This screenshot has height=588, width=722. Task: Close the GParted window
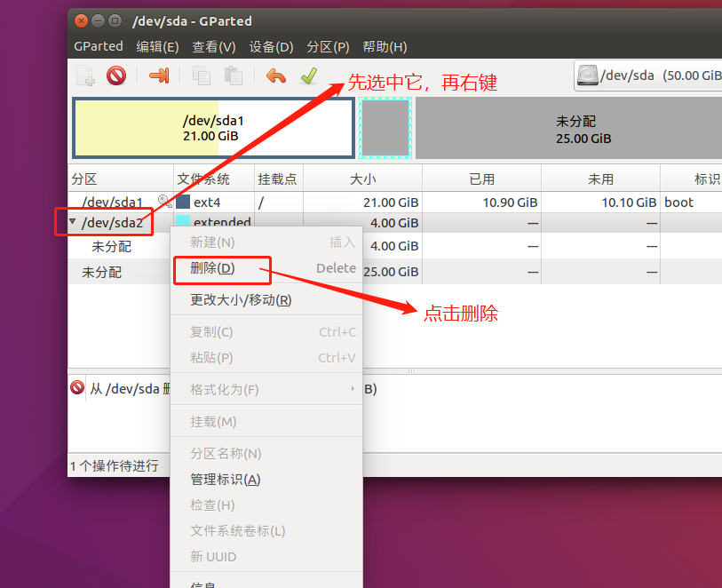[x=82, y=20]
